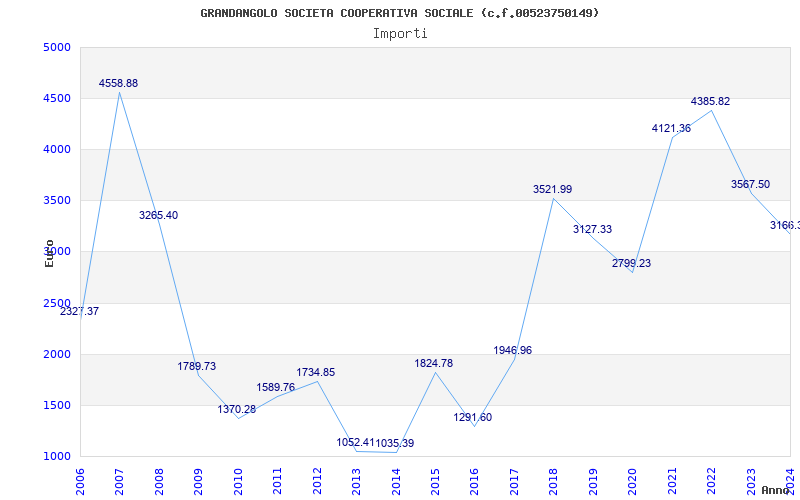
Task: Select the 1291.60 data label
Action: tap(473, 417)
